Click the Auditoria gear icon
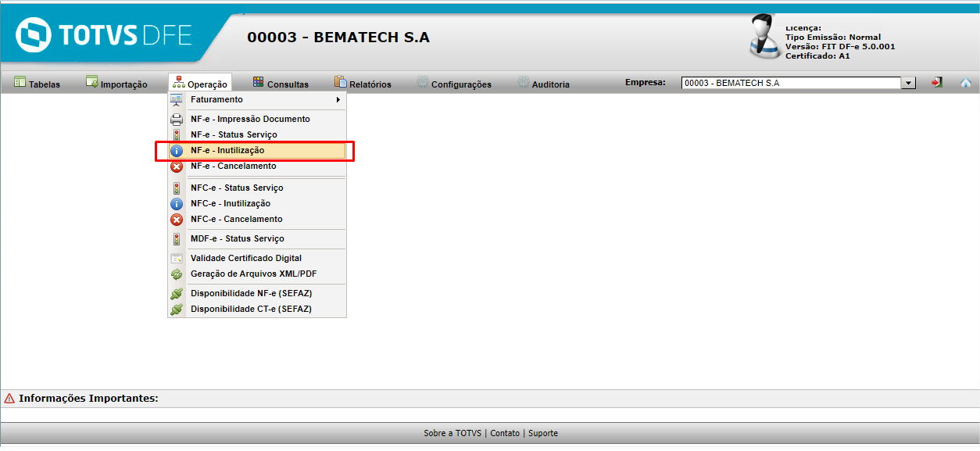980x451 pixels. (x=524, y=82)
